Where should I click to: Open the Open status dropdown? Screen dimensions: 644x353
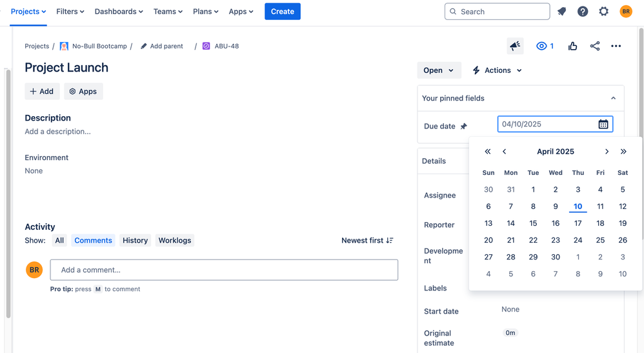click(x=439, y=70)
